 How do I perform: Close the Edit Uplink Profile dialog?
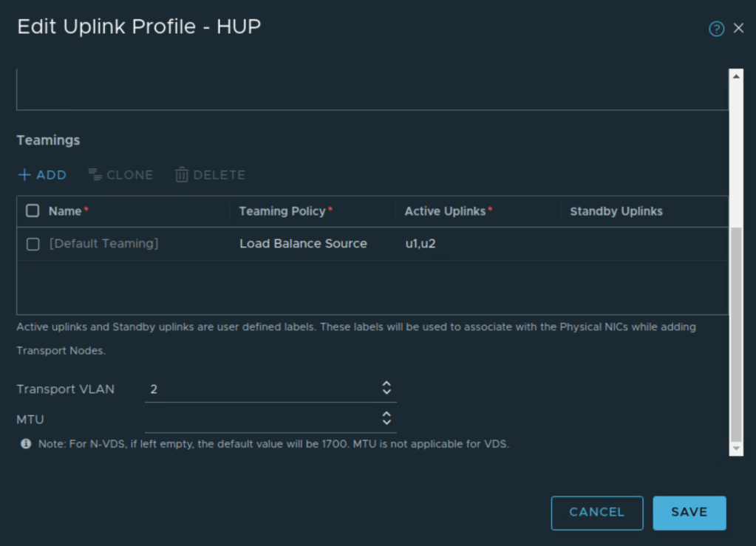(x=738, y=29)
